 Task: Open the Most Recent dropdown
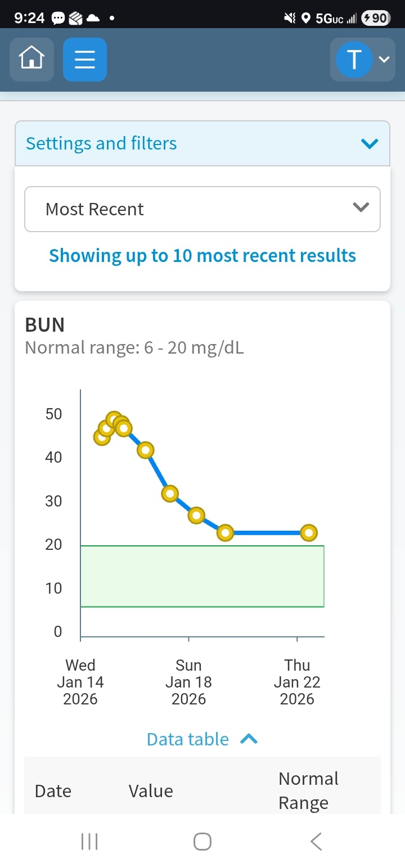coord(202,209)
